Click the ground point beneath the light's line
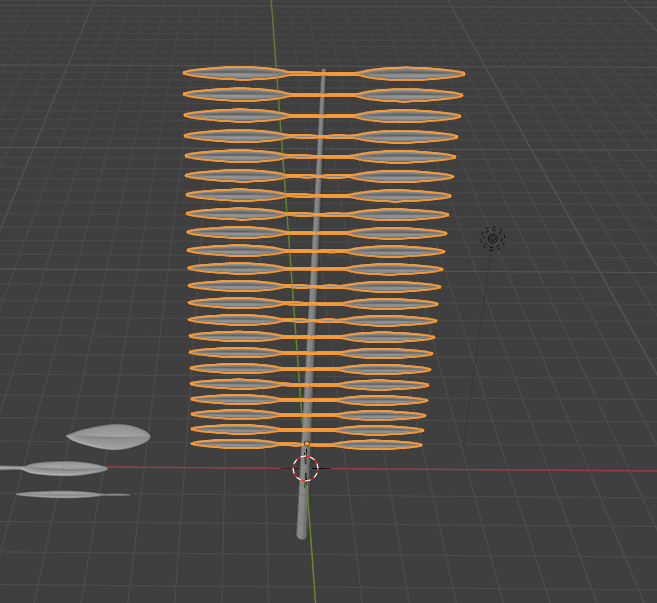This screenshot has width=657, height=603. (x=465, y=445)
